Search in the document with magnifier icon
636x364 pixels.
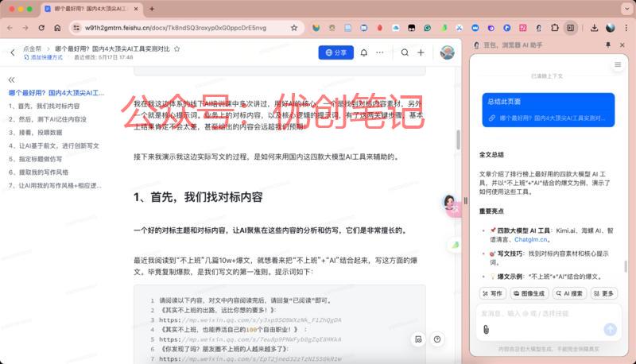(405, 52)
